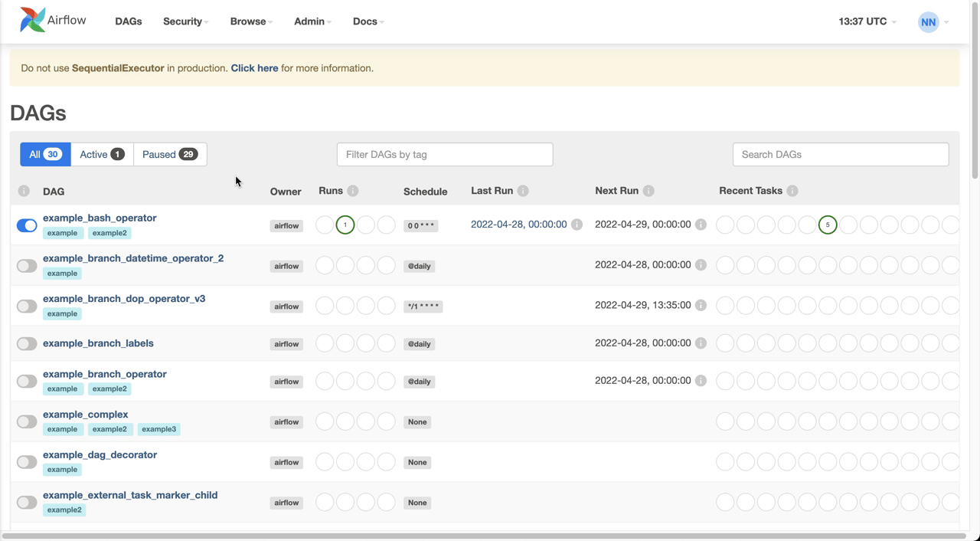
Task: Click the green success run circle showing 1
Action: click(x=345, y=225)
